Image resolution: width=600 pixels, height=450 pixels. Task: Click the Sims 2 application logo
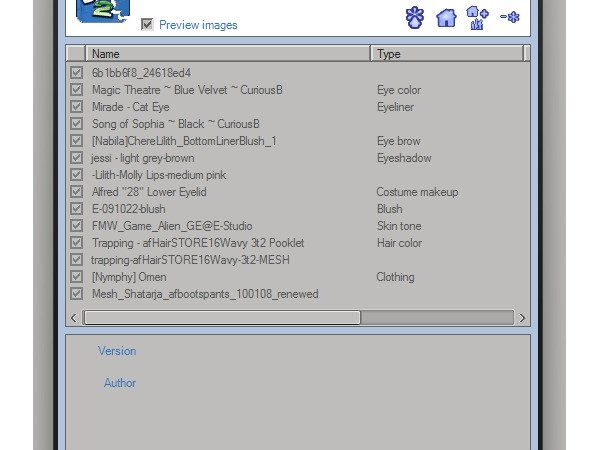(103, 11)
